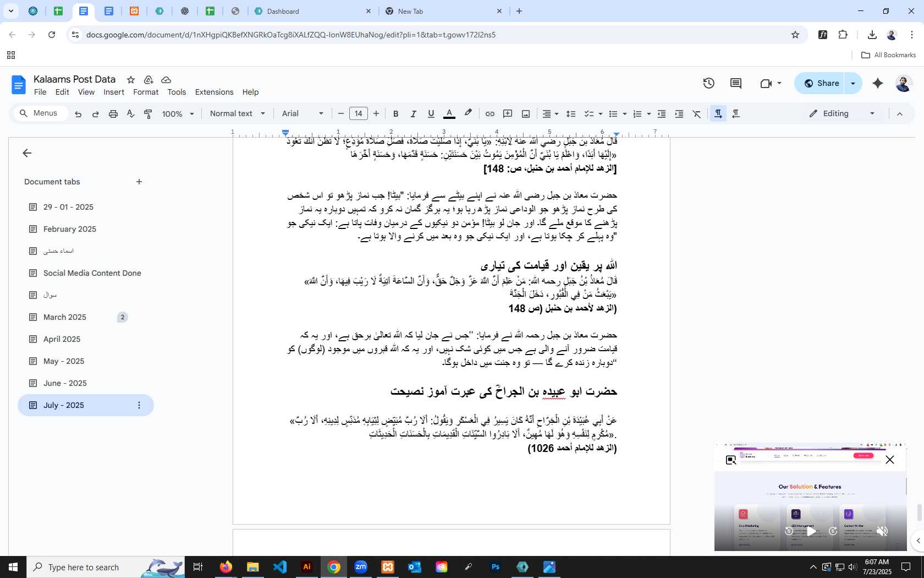
Task: Unmute the picture-in-picture video
Action: coord(882,531)
